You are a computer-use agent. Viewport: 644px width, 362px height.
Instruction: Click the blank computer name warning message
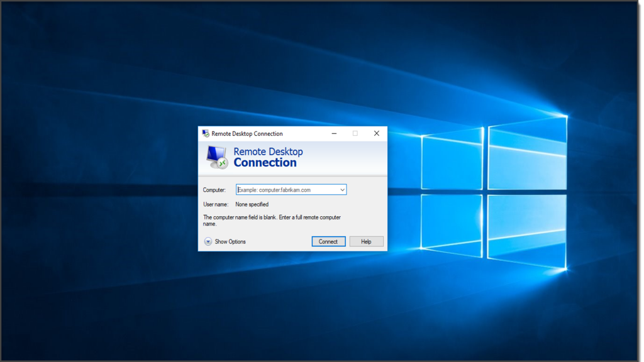point(272,220)
